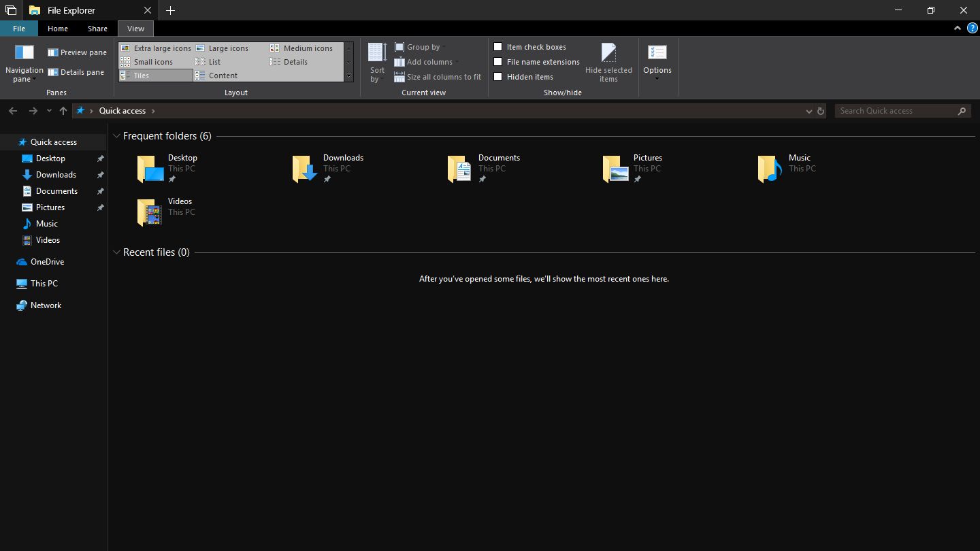The height and width of the screenshot is (551, 980).
Task: Click Size all columns to fit
Action: (x=438, y=77)
